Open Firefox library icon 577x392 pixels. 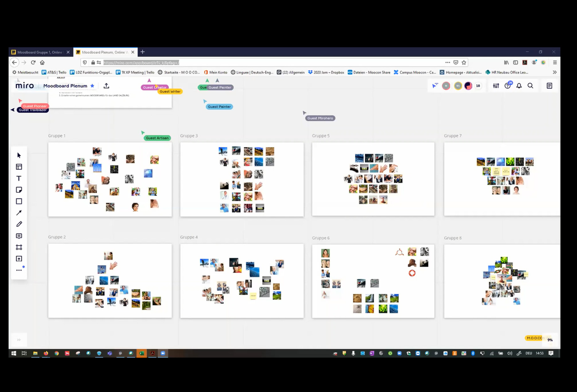pyautogui.click(x=506, y=62)
